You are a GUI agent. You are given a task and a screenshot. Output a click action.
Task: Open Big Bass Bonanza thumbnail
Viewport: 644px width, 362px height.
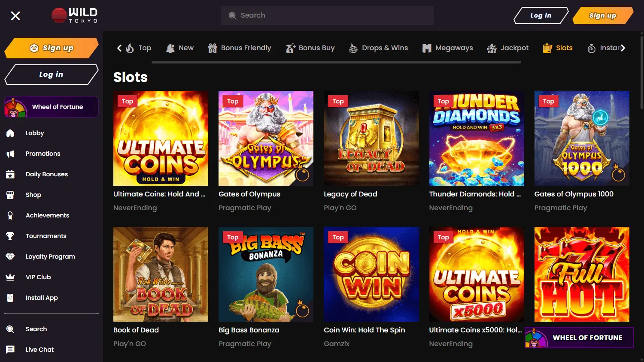coord(266,274)
